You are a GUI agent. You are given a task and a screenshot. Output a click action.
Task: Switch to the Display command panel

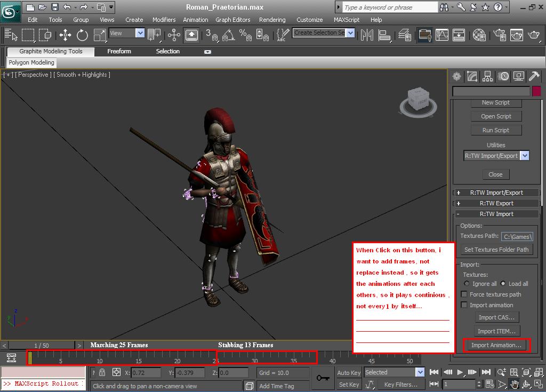click(x=518, y=76)
